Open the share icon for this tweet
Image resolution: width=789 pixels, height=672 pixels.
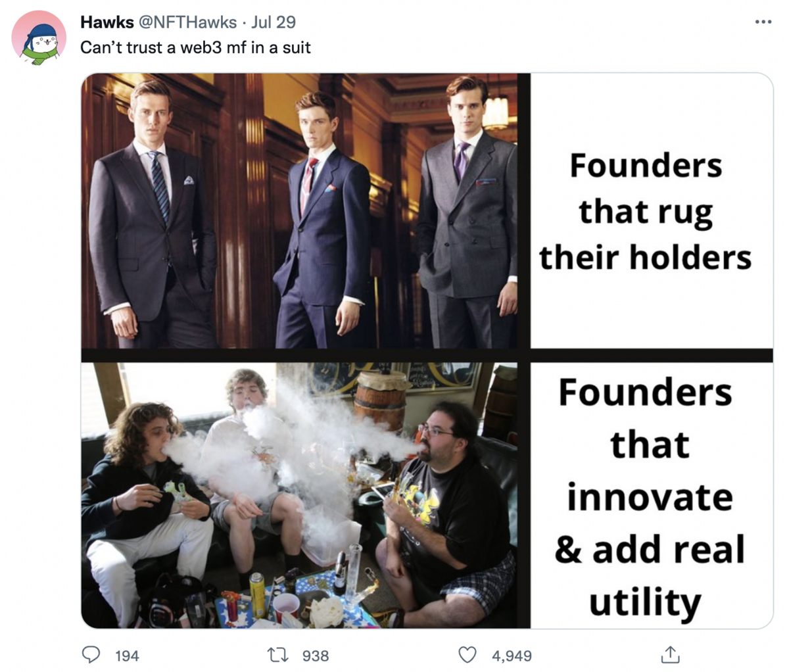coord(669,654)
